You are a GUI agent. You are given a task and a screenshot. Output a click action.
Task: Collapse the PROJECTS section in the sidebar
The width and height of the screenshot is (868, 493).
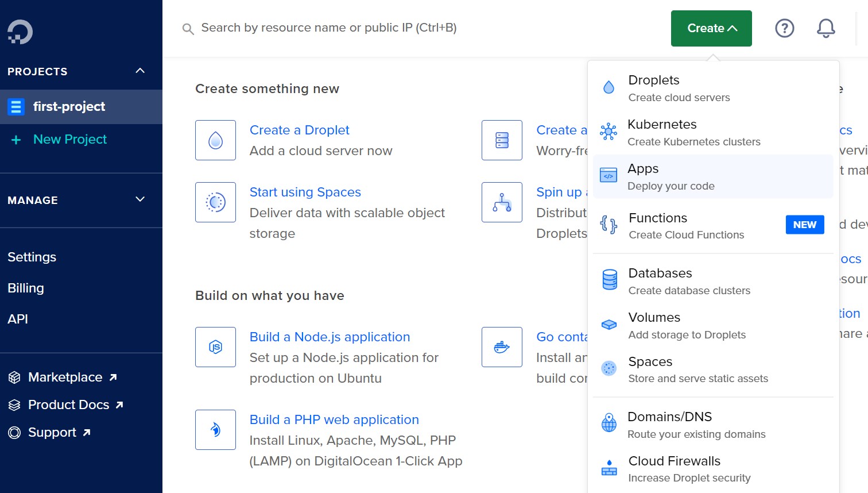(x=139, y=71)
